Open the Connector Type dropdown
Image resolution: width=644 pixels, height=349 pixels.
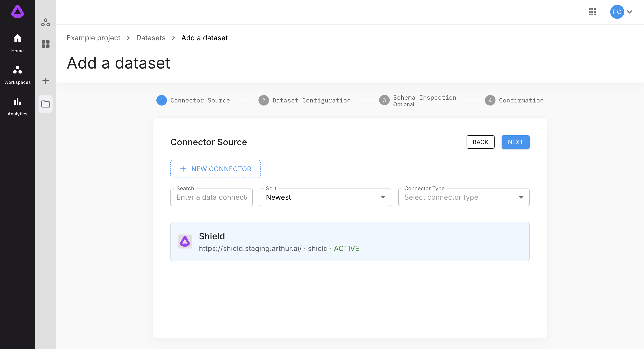tap(464, 197)
